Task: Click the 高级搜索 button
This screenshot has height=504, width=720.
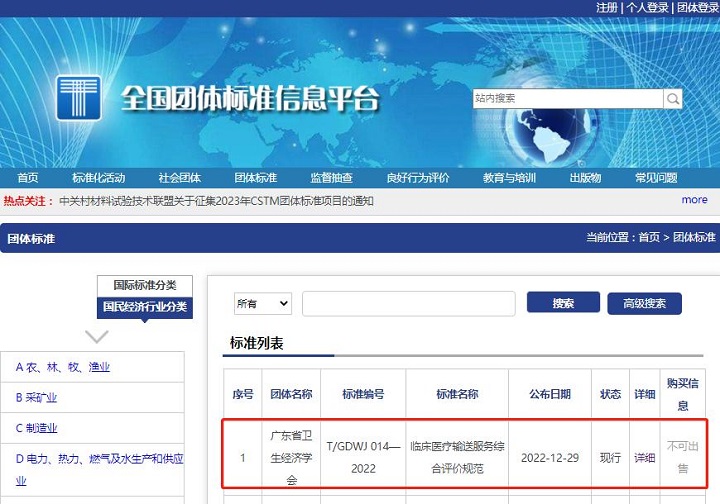Action: (x=644, y=303)
